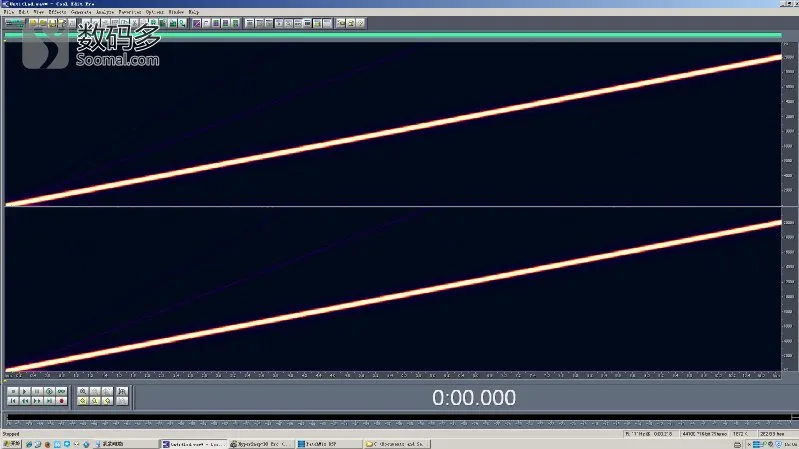Open the Analyze menu

tap(105, 12)
